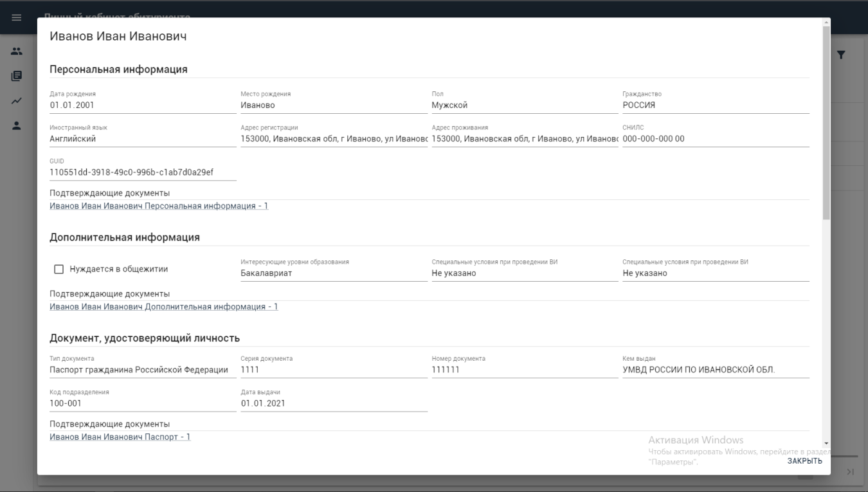The height and width of the screenshot is (492, 868).
Task: Click the GUID field value
Action: 143,172
